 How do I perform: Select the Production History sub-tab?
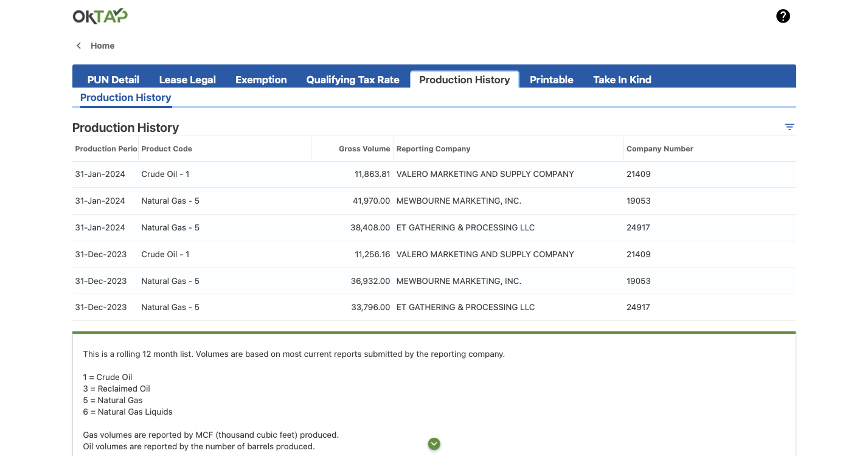click(125, 97)
